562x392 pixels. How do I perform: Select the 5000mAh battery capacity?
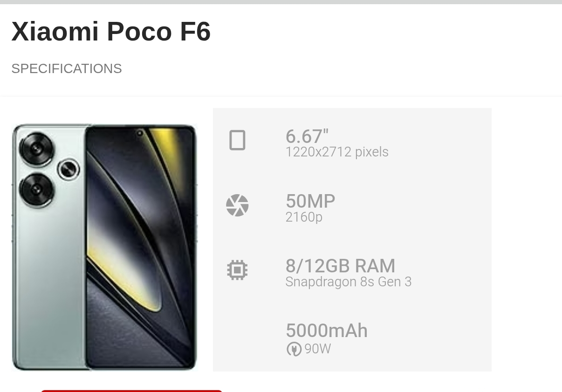click(x=326, y=331)
